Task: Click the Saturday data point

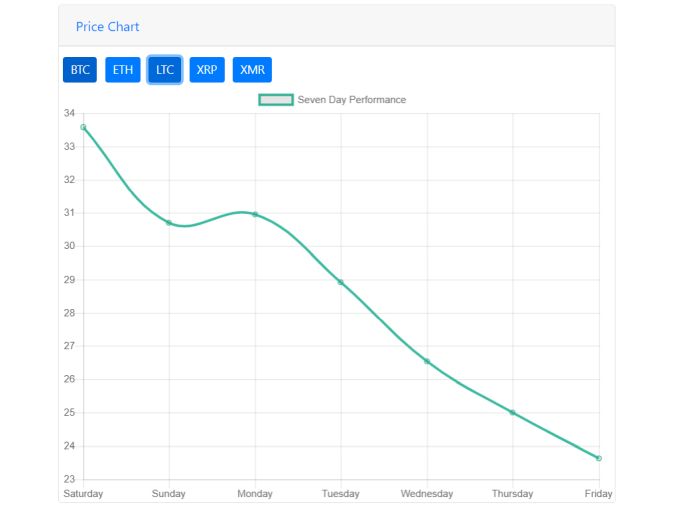Action: (x=83, y=127)
